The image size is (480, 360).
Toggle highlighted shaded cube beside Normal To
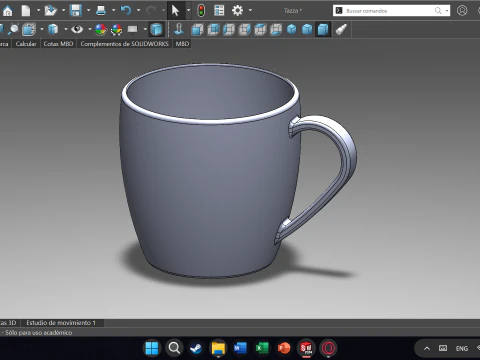click(156, 29)
